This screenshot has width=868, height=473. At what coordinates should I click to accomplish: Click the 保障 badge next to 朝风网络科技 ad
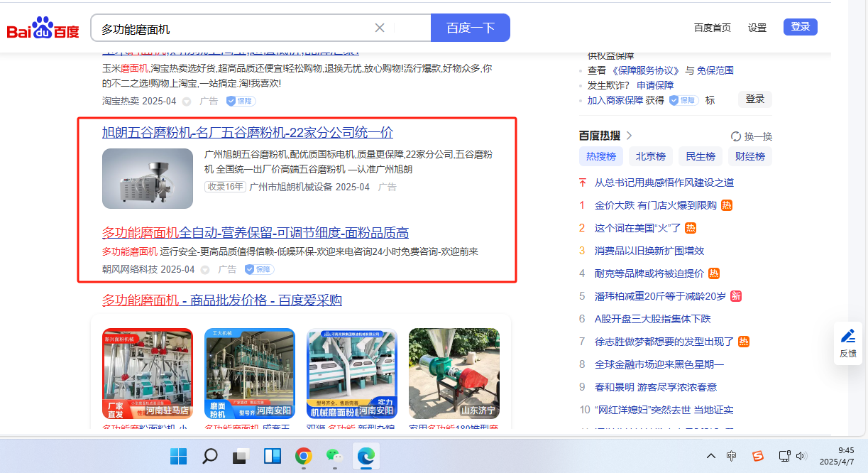[x=259, y=270]
